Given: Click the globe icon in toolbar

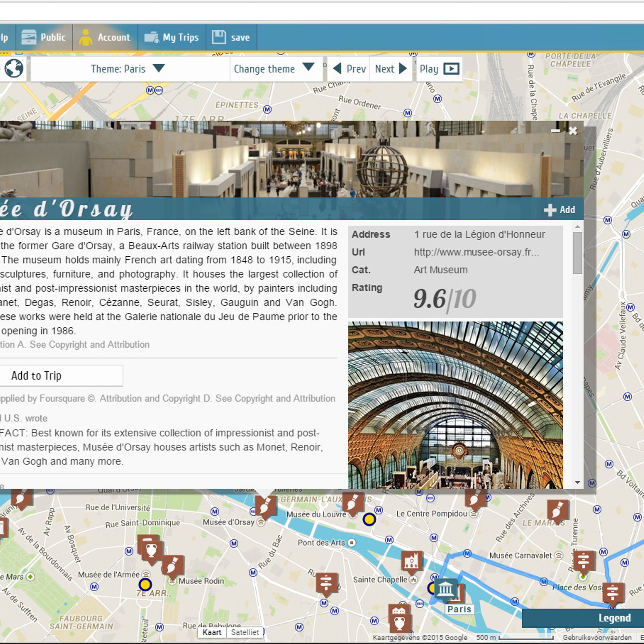Looking at the screenshot, I should coord(14,68).
